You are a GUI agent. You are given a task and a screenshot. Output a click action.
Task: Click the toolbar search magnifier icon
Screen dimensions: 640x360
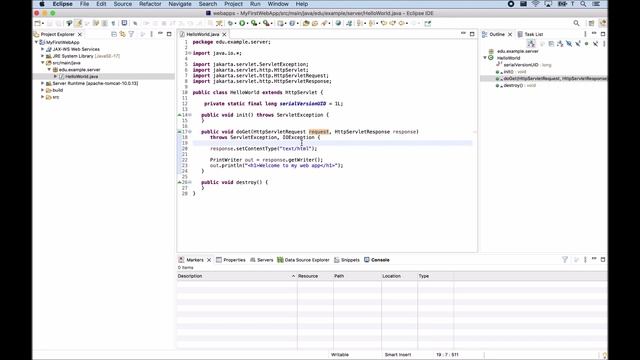click(x=576, y=23)
